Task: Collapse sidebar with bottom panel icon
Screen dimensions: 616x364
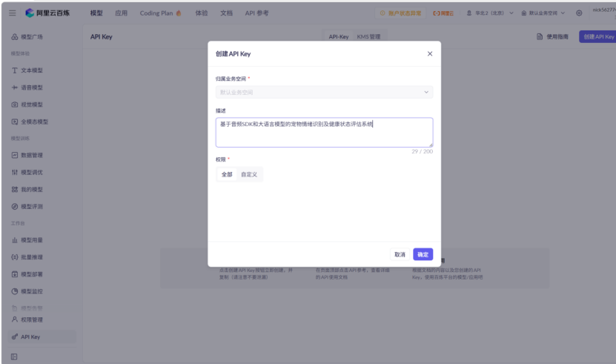Action: 14,357
